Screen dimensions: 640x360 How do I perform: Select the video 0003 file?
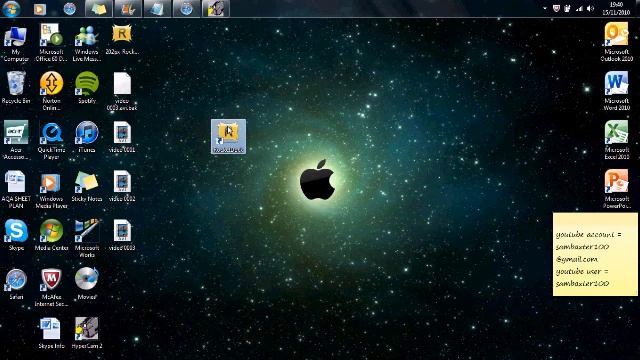pos(122,235)
